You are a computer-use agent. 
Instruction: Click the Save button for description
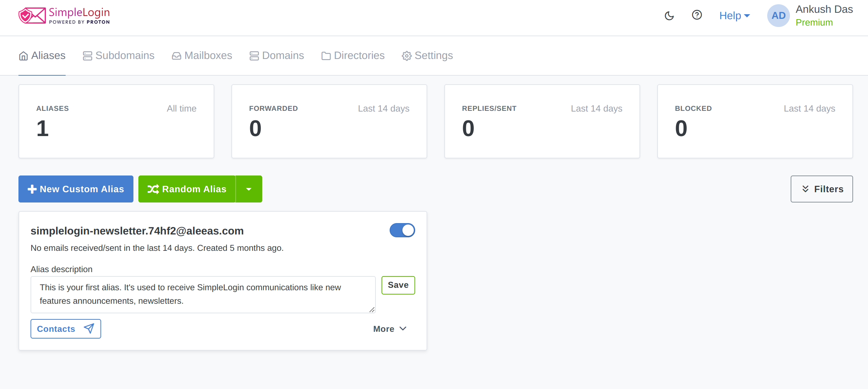(398, 285)
